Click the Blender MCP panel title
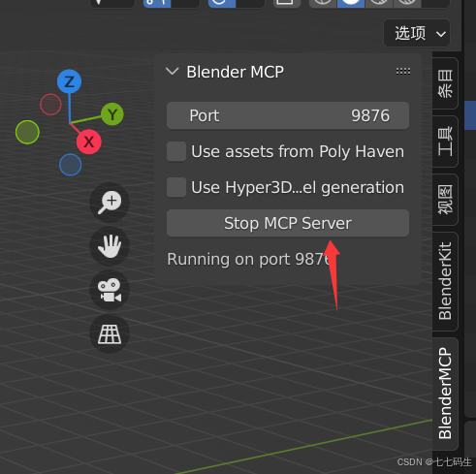The image size is (476, 474). pyautogui.click(x=235, y=72)
